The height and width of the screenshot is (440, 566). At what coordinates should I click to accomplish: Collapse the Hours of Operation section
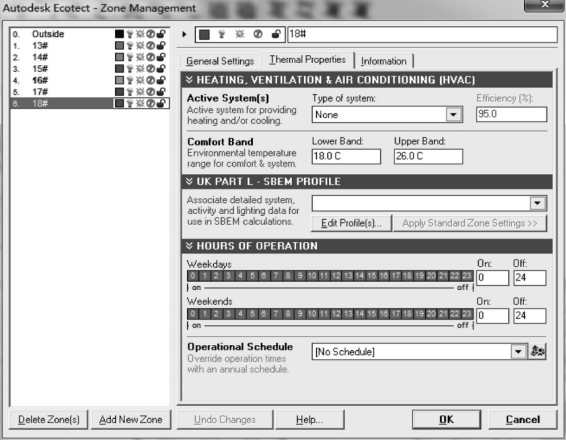coord(189,246)
